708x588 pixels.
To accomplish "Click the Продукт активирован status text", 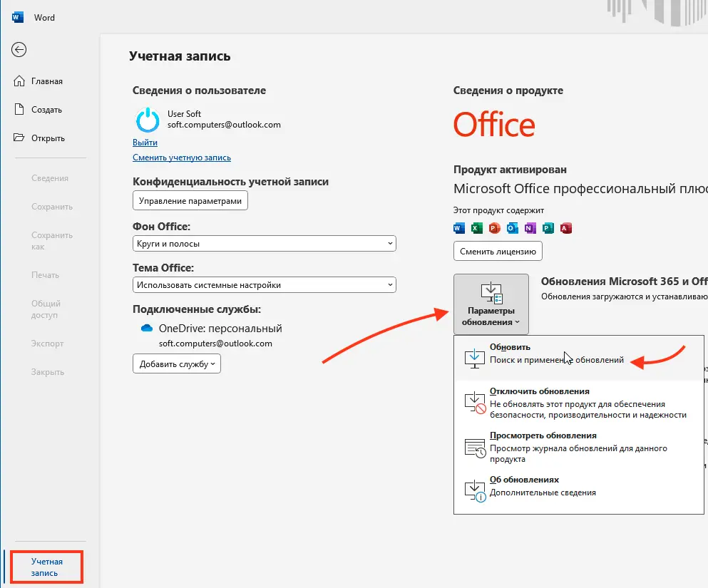I will tap(510, 170).
